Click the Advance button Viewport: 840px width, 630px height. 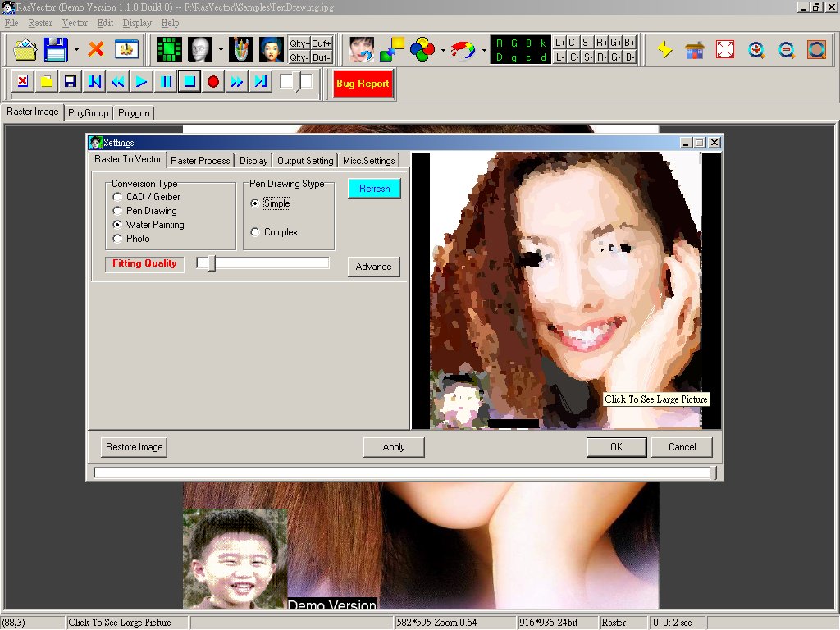point(373,267)
